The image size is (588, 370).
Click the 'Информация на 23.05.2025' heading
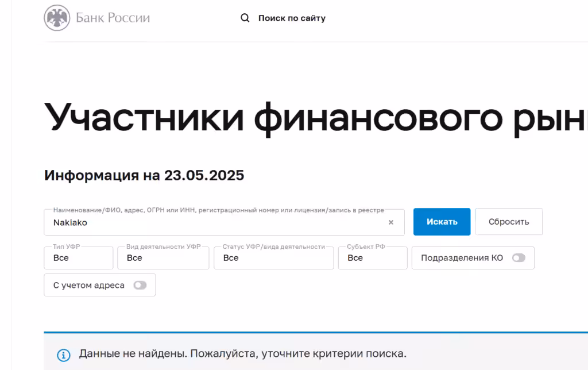pyautogui.click(x=144, y=175)
